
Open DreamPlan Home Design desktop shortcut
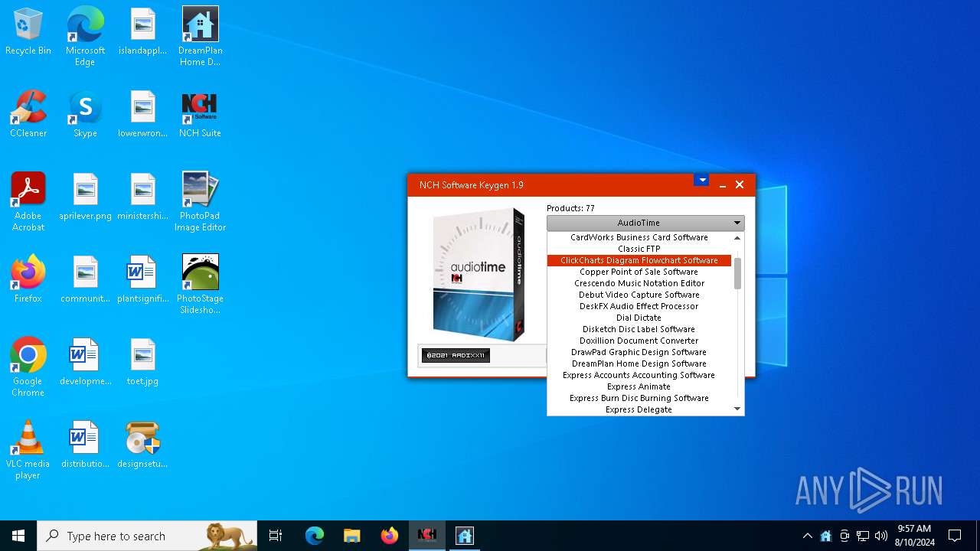[200, 37]
